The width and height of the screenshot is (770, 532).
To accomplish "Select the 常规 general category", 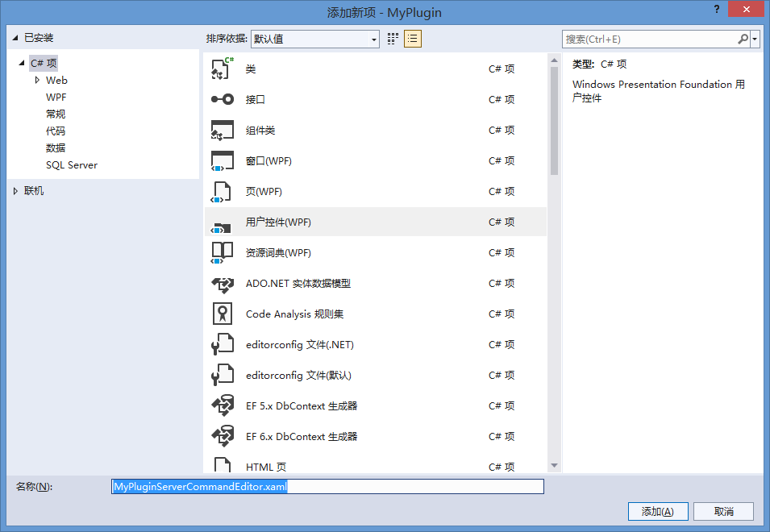I will click(56, 114).
